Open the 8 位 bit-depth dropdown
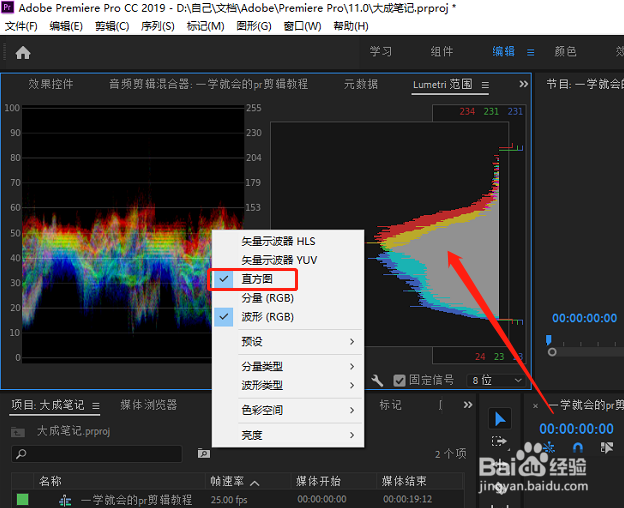 pyautogui.click(x=496, y=381)
